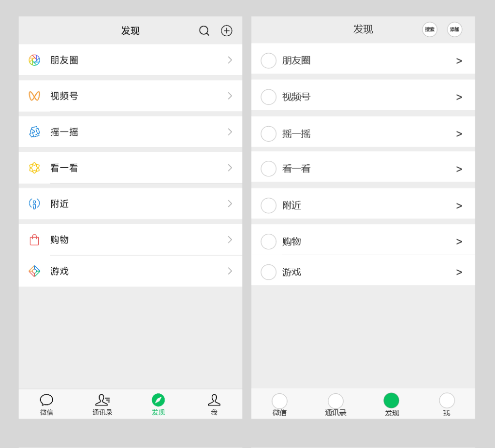Click the wireframe circle above 通讯录 tab

point(335,401)
